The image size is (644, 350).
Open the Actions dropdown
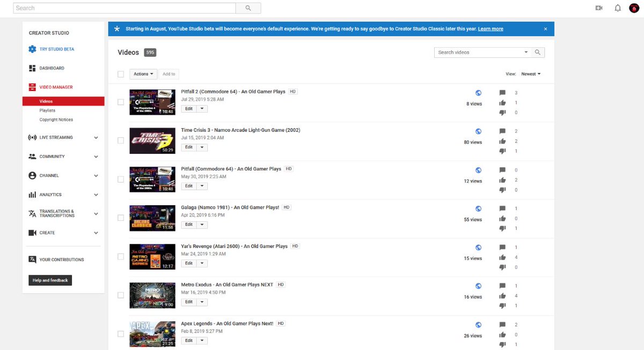(x=143, y=74)
